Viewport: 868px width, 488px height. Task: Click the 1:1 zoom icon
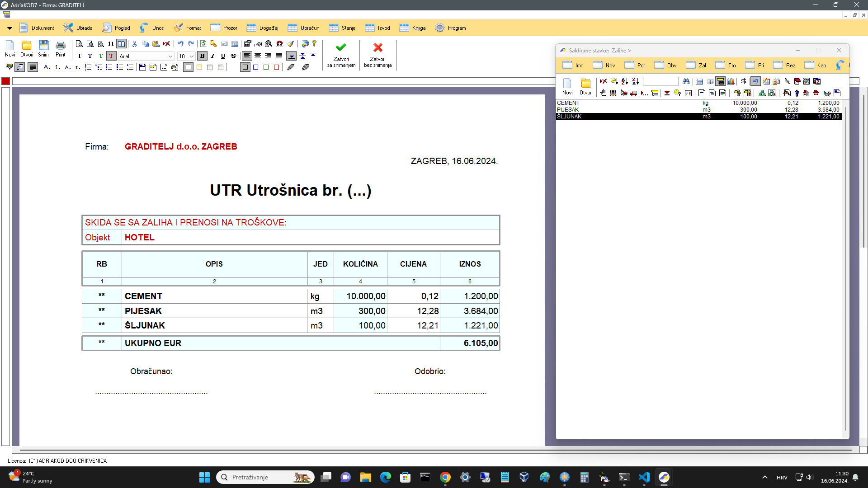coord(111,44)
